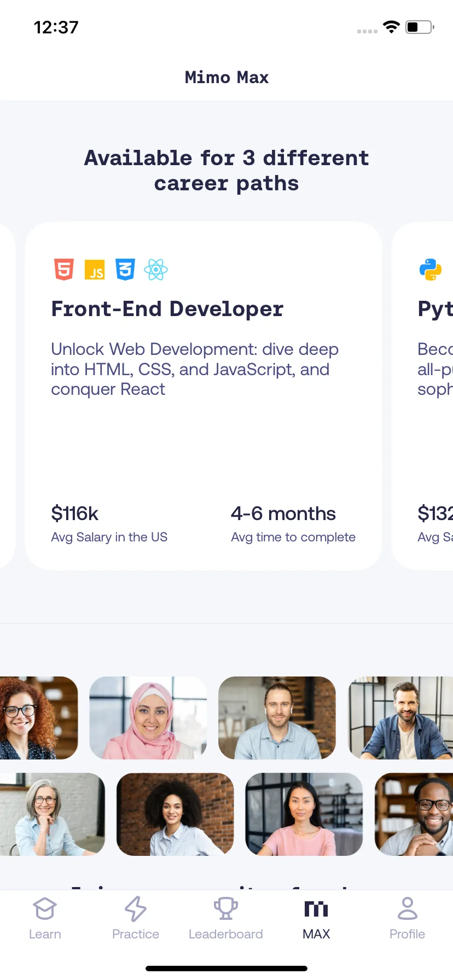
Task: Tap the JavaScript JS logo icon
Action: coord(95,270)
